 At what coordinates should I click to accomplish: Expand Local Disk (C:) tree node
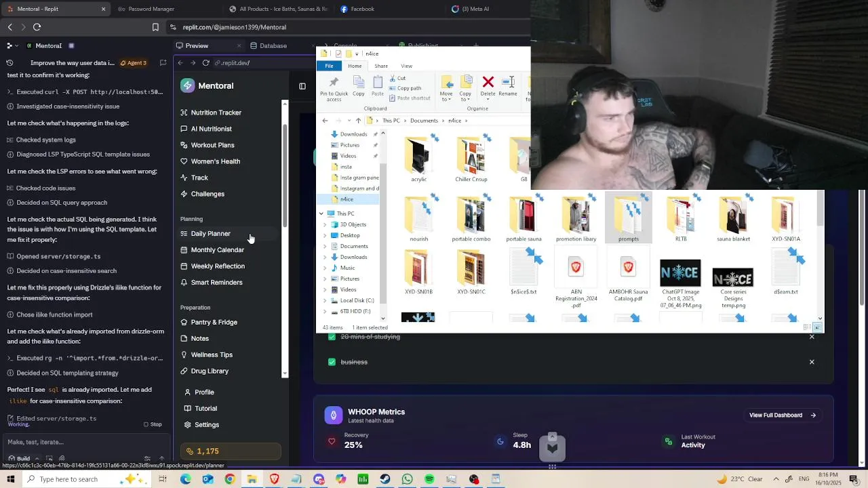pos(325,300)
